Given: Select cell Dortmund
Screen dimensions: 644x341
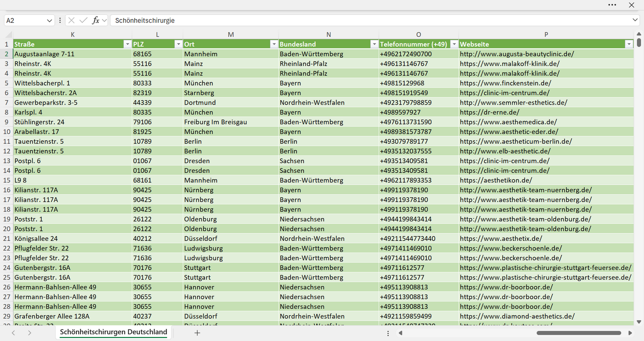Looking at the screenshot, I should point(231,102).
